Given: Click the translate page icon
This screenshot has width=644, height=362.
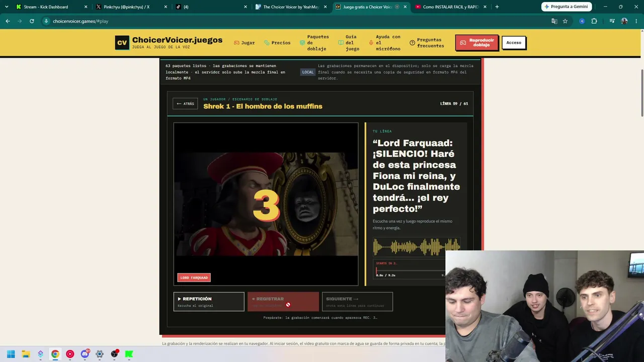Looking at the screenshot, I should pos(554,21).
